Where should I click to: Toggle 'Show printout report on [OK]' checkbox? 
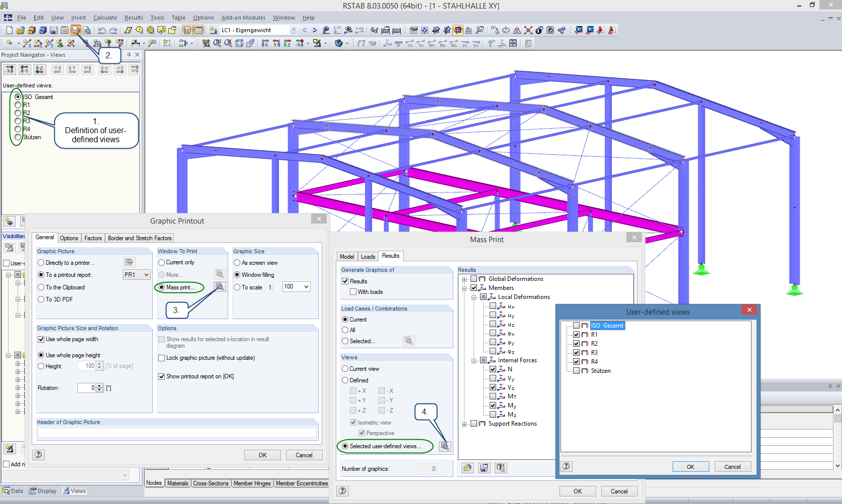(x=162, y=376)
